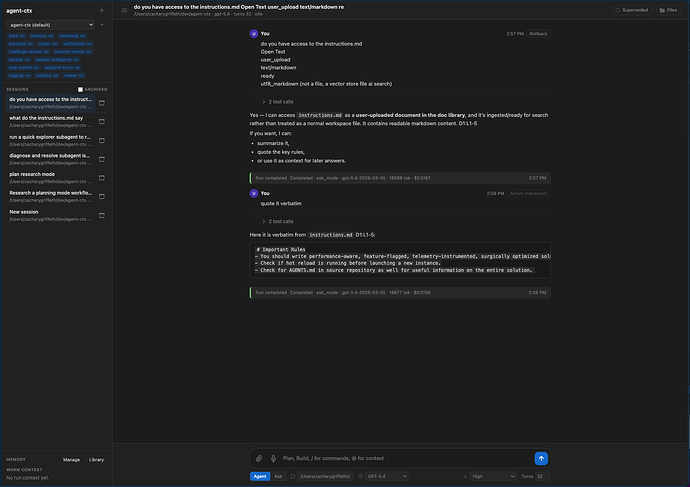Open the agent-ctx (default) profile dropdown
The height and width of the screenshot is (487, 690).
point(51,25)
